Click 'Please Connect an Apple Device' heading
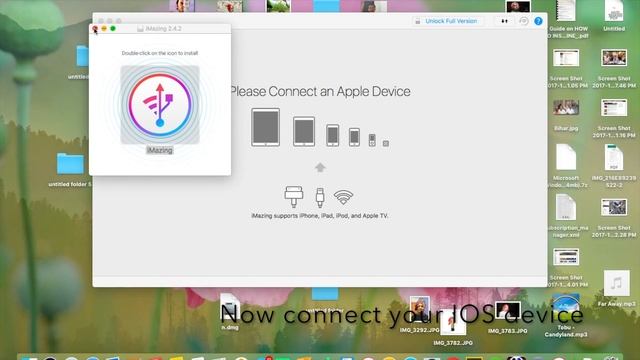This screenshot has width=640, height=360. point(320,91)
